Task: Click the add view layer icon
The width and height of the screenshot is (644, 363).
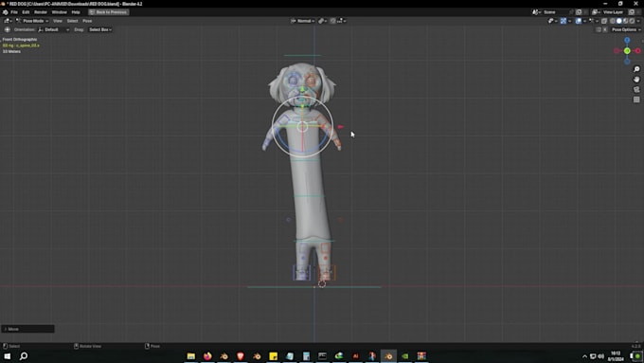Action: click(x=632, y=12)
